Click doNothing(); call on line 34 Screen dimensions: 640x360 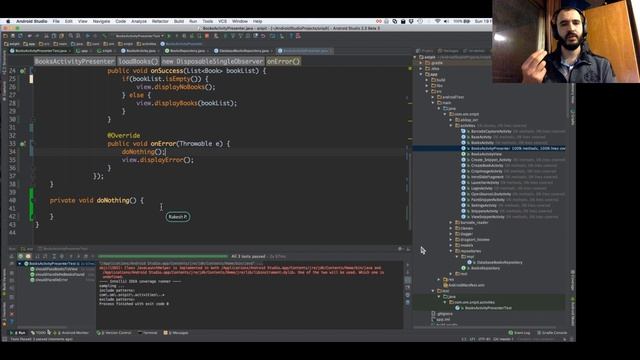tap(143, 152)
